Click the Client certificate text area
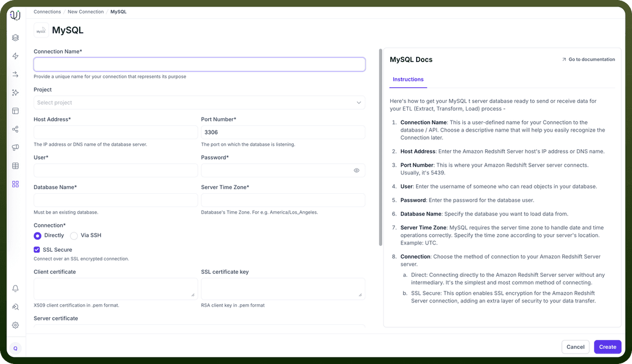Viewport: 632px width, 364px height. (x=116, y=289)
